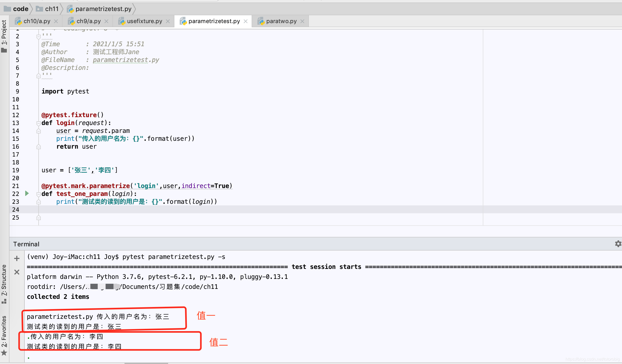Screen dimensions: 622x364
Task: Open terminal settings via the gear icon
Action: (618, 244)
